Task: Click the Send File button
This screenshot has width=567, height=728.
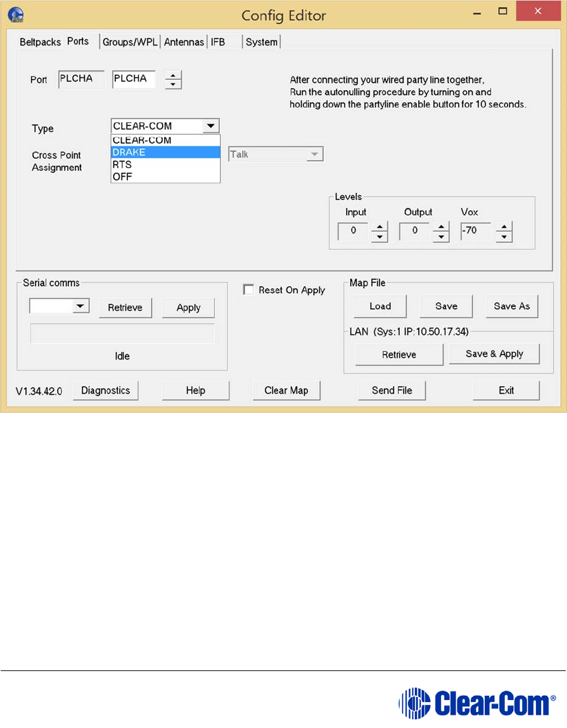Action: 392,391
